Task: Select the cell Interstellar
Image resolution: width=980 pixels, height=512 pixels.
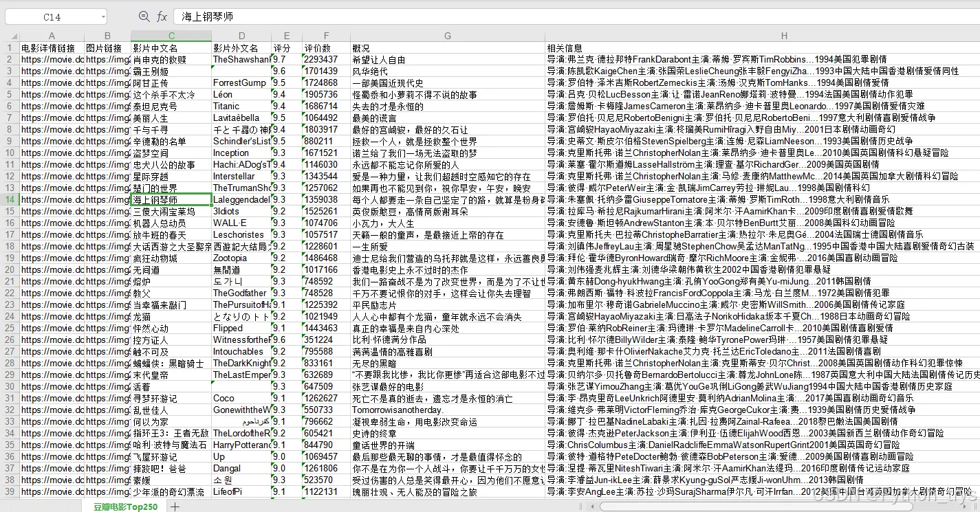Action: [x=241, y=177]
